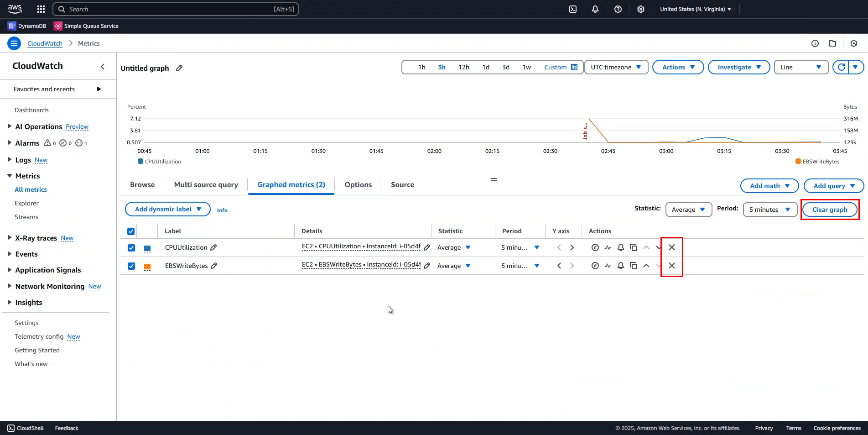Screen dimensions: 868x435
Task: Edit EBSWriteBytes metric details pencil
Action: click(427, 266)
